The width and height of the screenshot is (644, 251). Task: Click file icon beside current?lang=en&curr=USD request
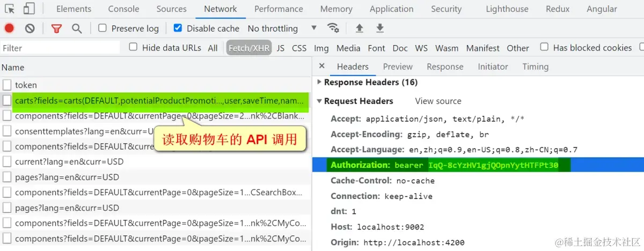click(7, 161)
